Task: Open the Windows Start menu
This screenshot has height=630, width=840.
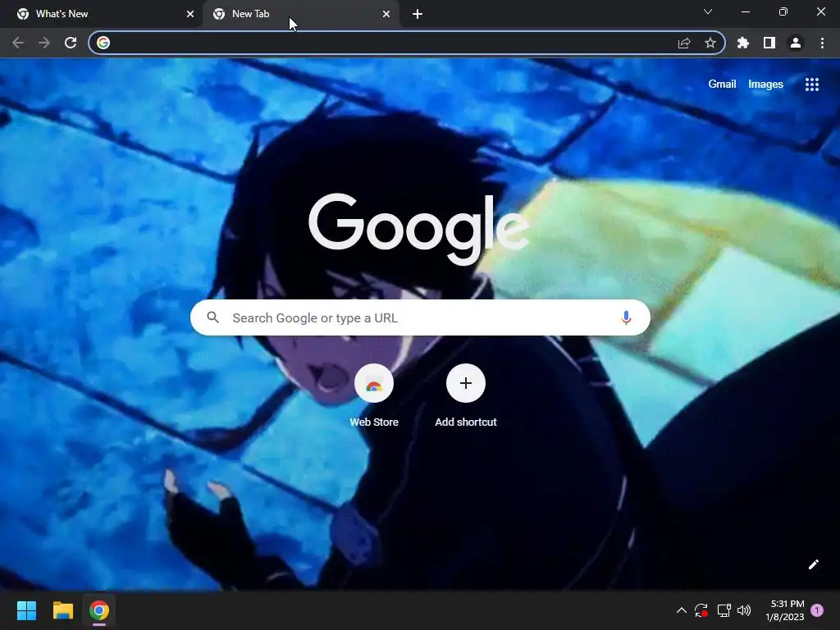Action: (x=26, y=610)
